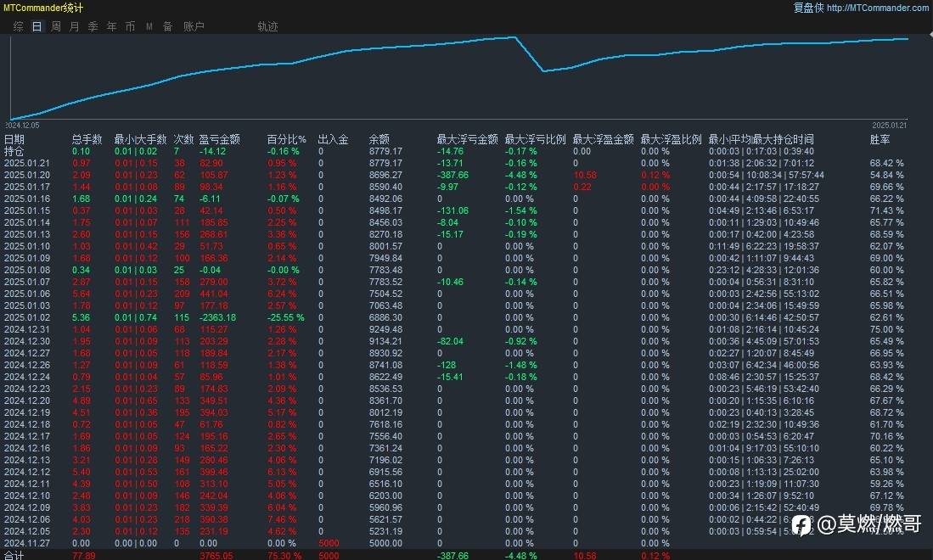Open the 轨迹 trajectory tab
The width and height of the screenshot is (933, 560).
pos(267,26)
